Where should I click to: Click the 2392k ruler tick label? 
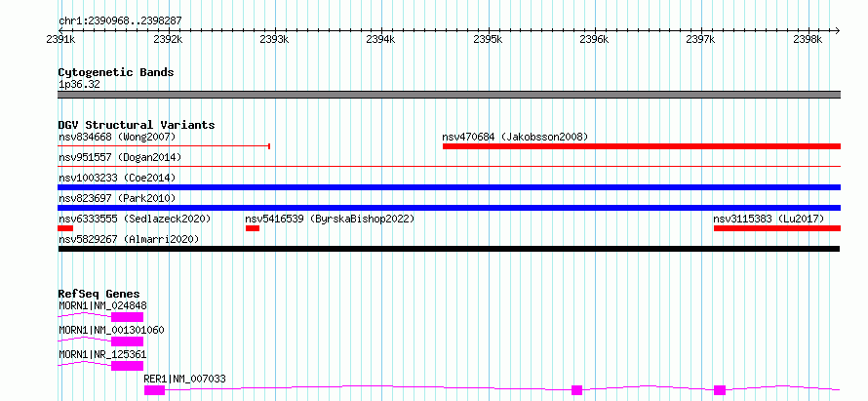pyautogui.click(x=168, y=39)
